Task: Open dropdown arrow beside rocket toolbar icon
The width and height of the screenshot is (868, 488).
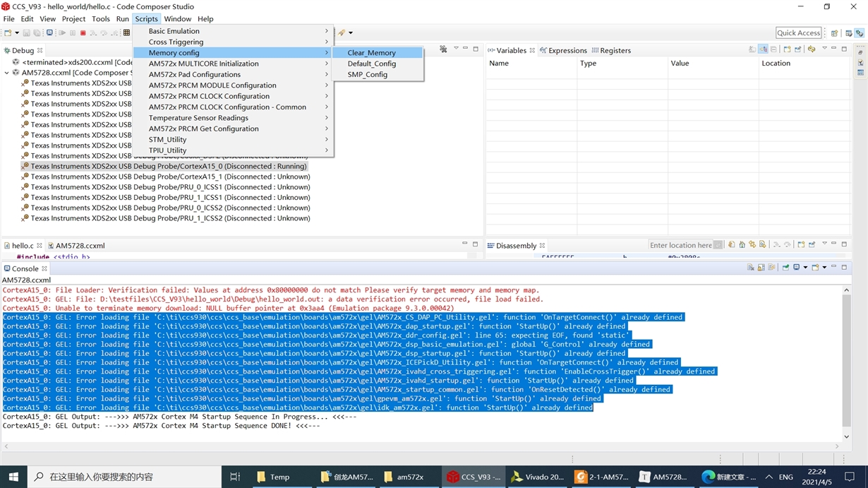Action: 350,32
